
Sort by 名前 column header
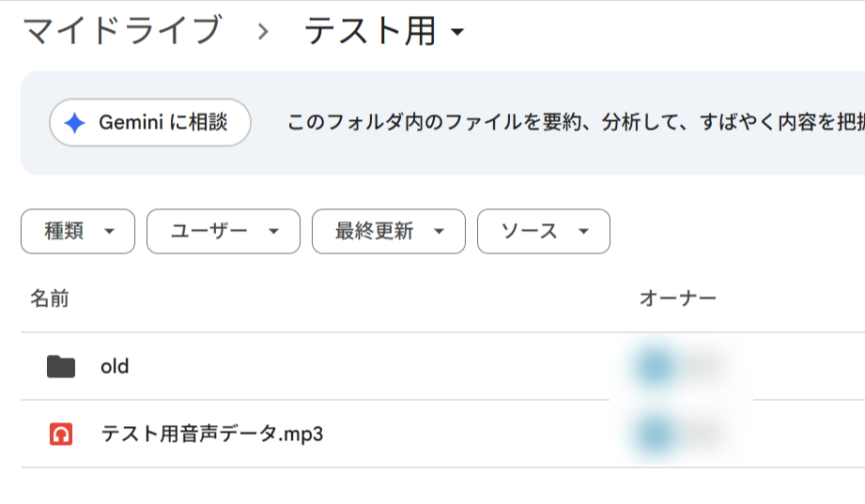coord(50,298)
